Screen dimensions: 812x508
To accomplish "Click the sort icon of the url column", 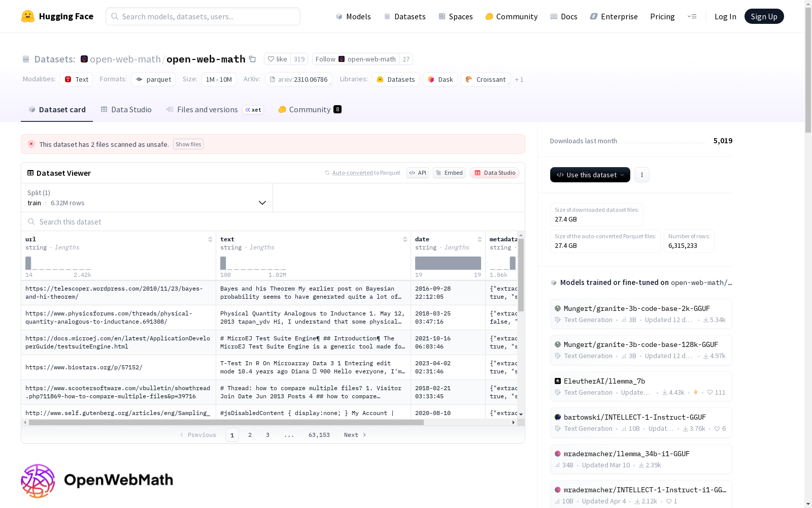I will tap(210, 239).
